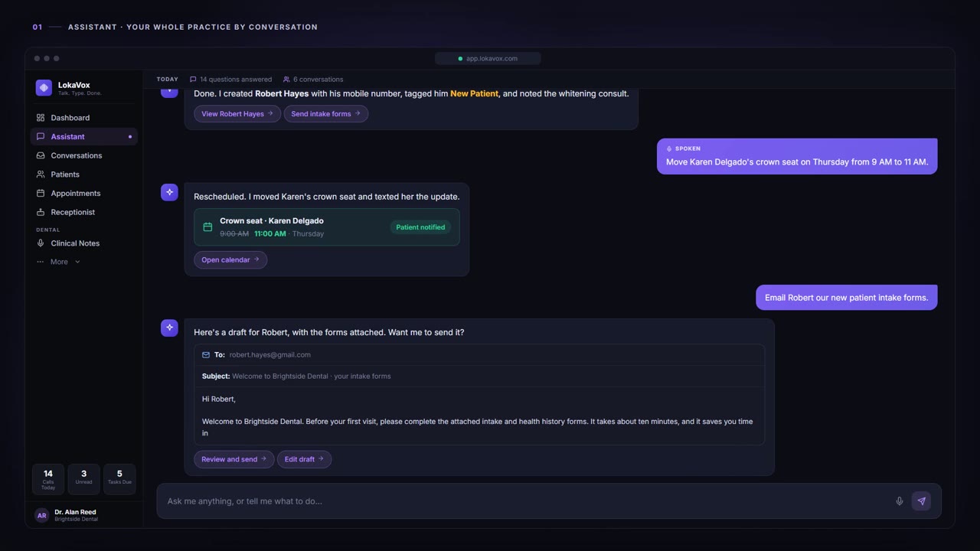Click the 11:00 AM new time
This screenshot has width=980, height=551.
pos(270,234)
